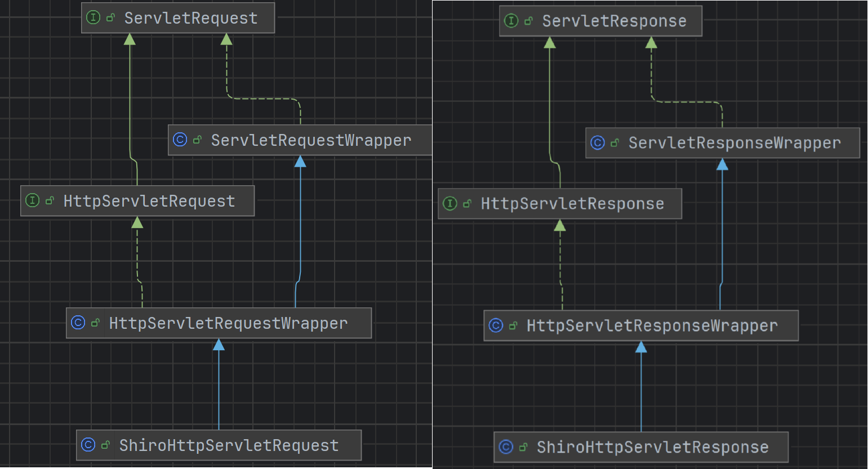The width and height of the screenshot is (868, 469).
Task: Click the class icon beside ServletRequestWrapper
Action: [180, 140]
